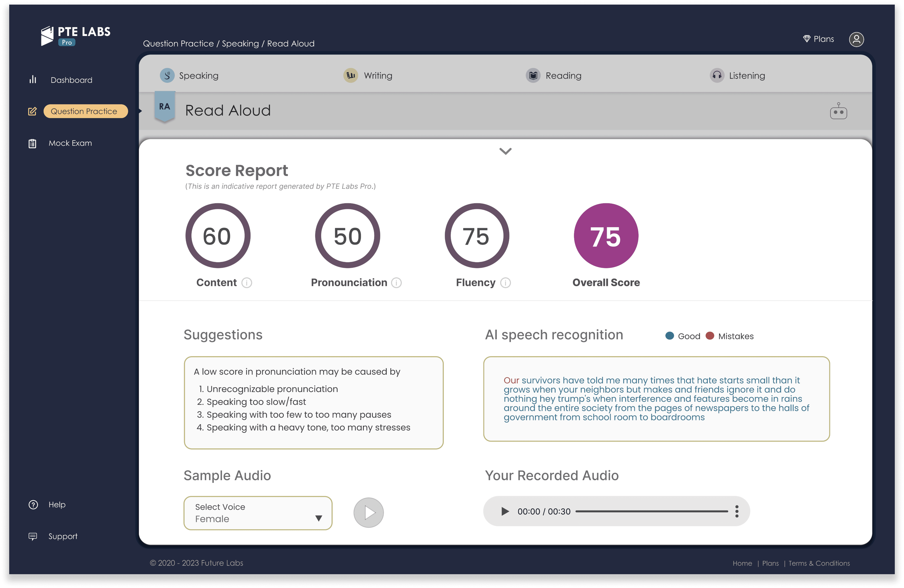The height and width of the screenshot is (588, 904).
Task: Play the sample audio
Action: (x=369, y=512)
